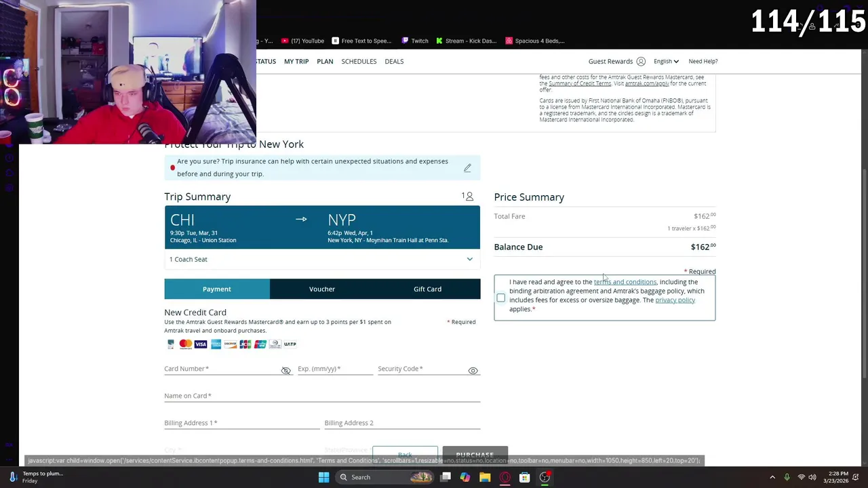Click the microphone system tray icon
Image resolution: width=868 pixels, height=488 pixels.
pyautogui.click(x=787, y=477)
